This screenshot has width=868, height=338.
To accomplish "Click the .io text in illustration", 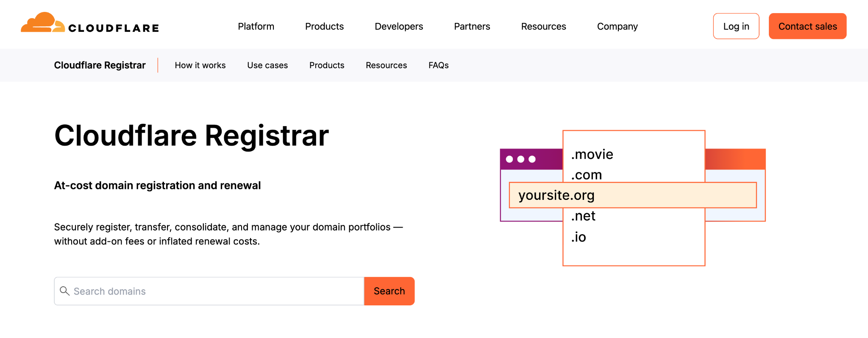I will point(579,237).
